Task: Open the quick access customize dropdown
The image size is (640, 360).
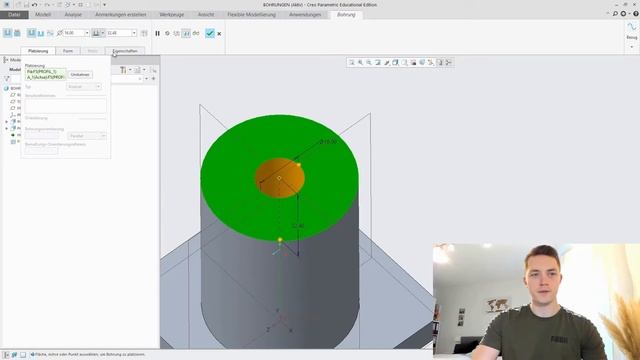Action: (x=104, y=4)
